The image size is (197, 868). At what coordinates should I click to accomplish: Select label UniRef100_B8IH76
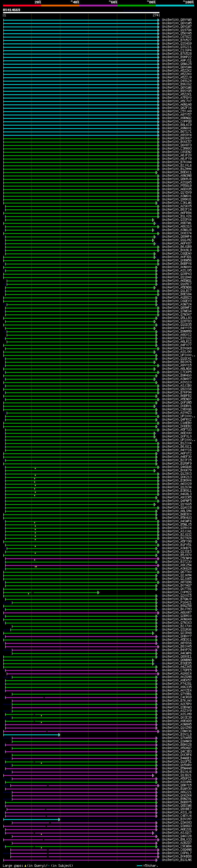177,362
